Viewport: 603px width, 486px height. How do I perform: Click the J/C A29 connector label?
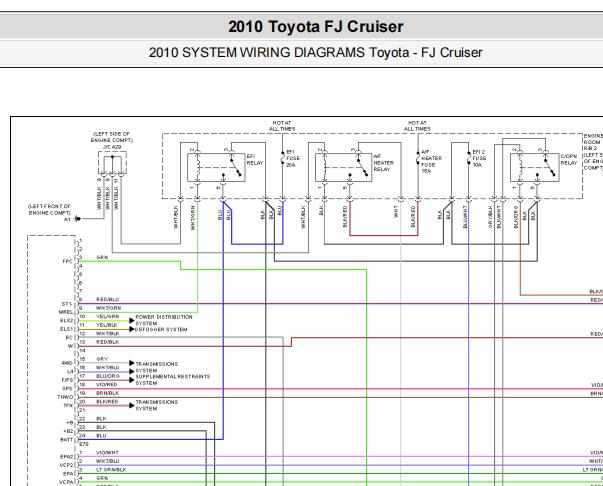pyautogui.click(x=112, y=147)
